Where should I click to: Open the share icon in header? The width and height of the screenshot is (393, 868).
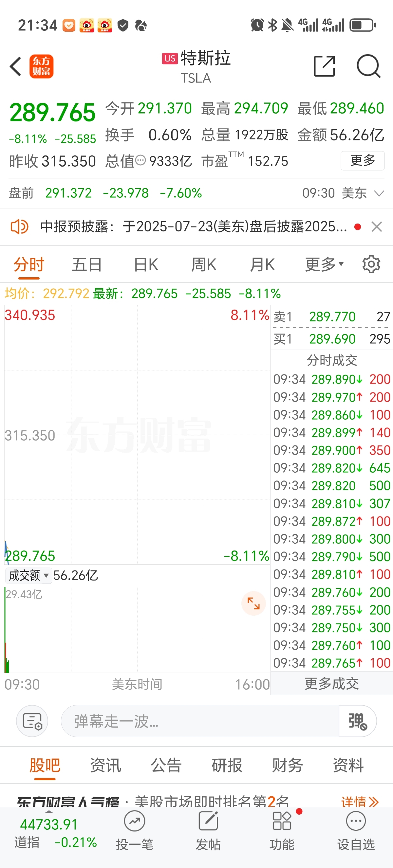(324, 66)
